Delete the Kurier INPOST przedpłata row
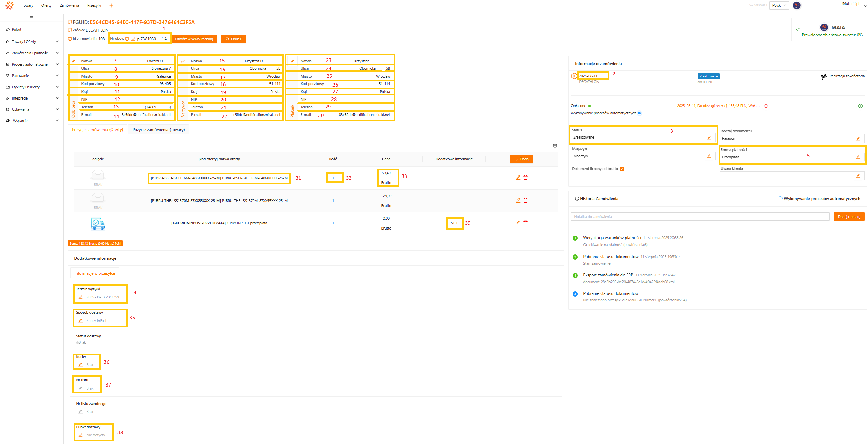Screen dimensions: 868x444 coord(526,223)
